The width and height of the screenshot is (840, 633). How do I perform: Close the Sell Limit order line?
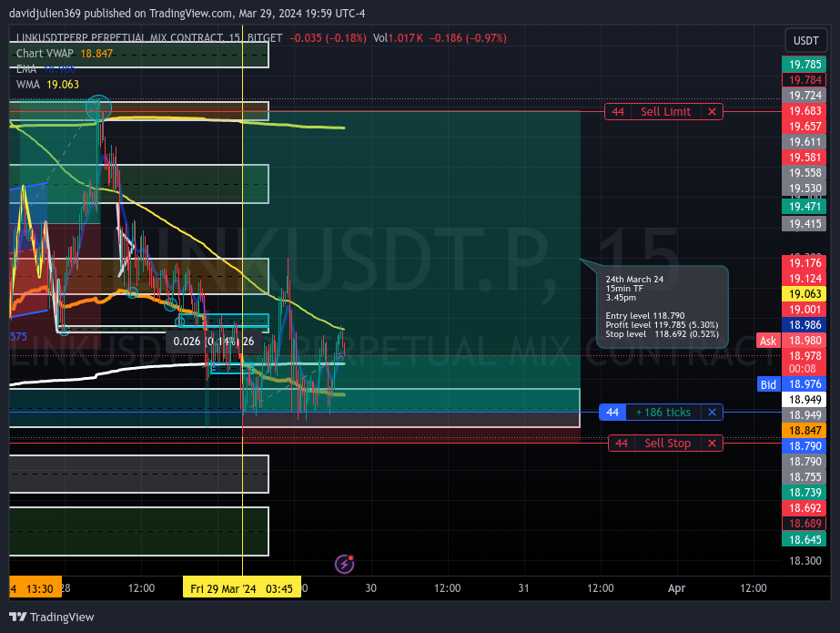(712, 111)
